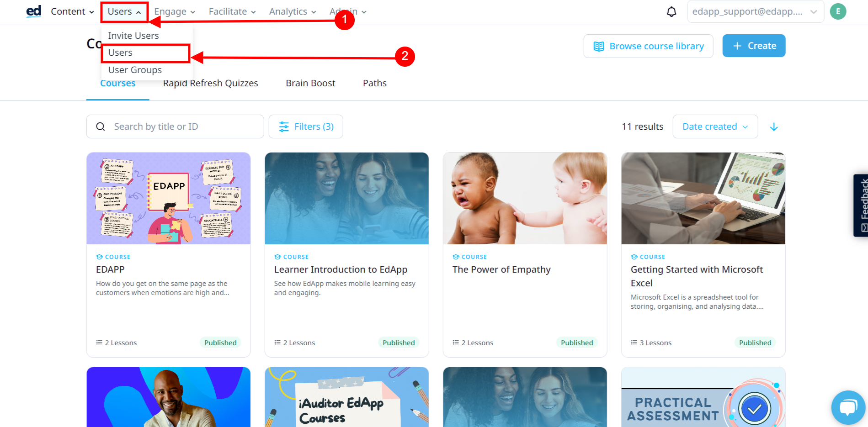The width and height of the screenshot is (868, 427).
Task: Choose User Groups menu entry
Action: tap(135, 70)
